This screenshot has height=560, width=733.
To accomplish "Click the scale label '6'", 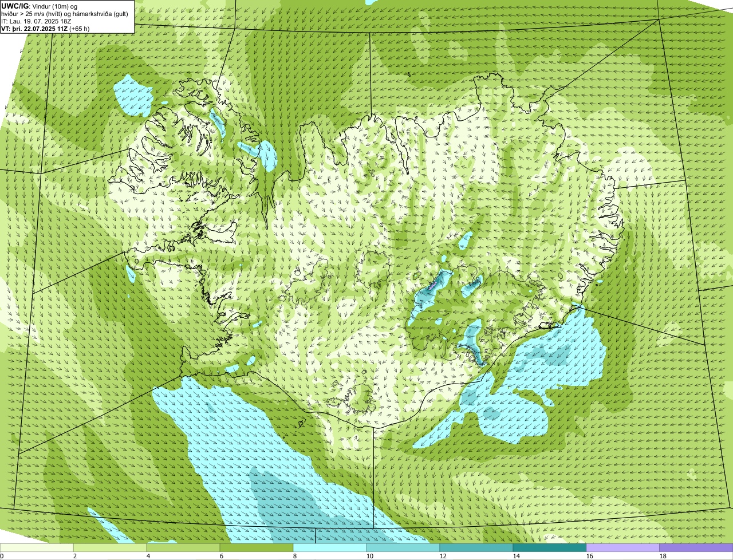I will point(222,556).
